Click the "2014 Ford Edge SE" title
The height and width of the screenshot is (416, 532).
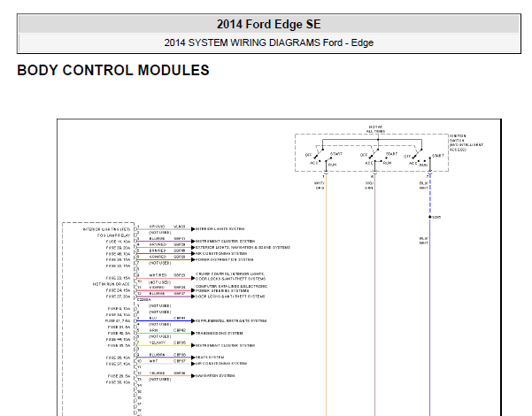coord(269,25)
